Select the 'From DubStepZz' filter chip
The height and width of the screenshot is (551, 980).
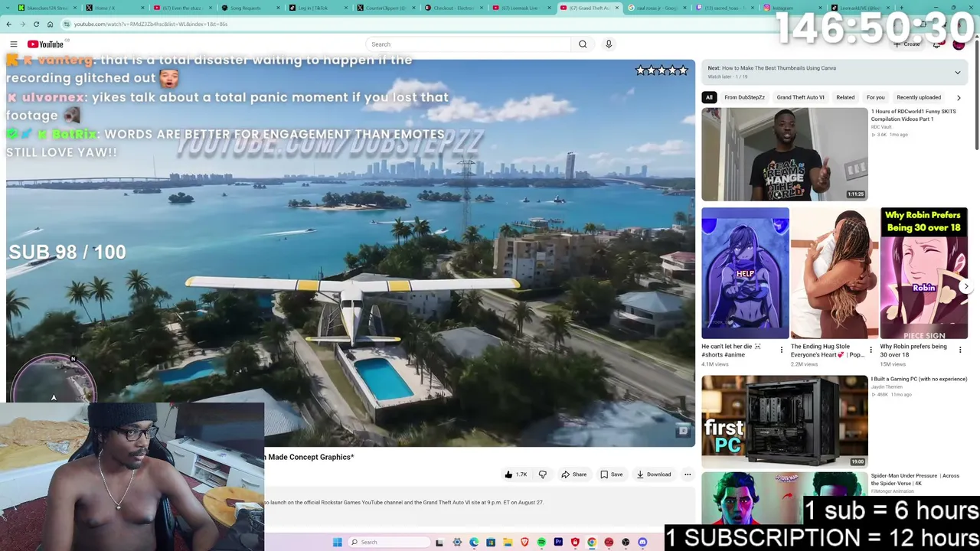(744, 97)
